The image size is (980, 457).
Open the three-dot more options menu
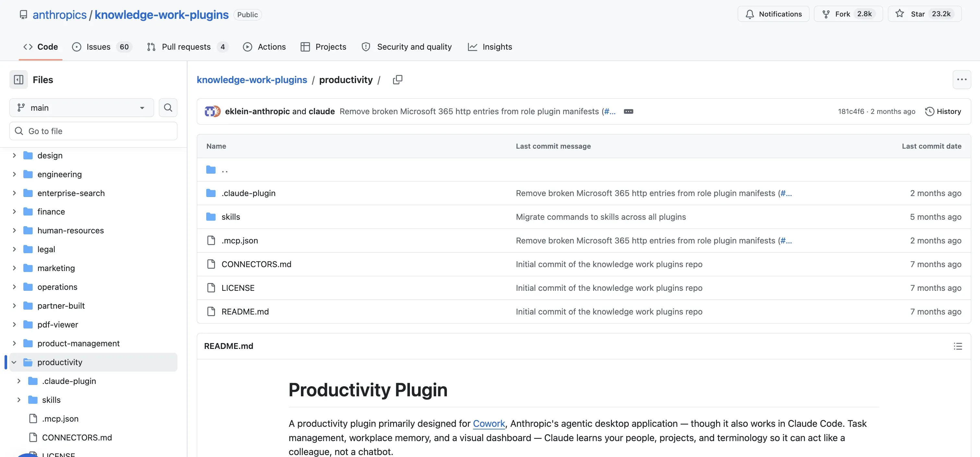[x=962, y=80]
